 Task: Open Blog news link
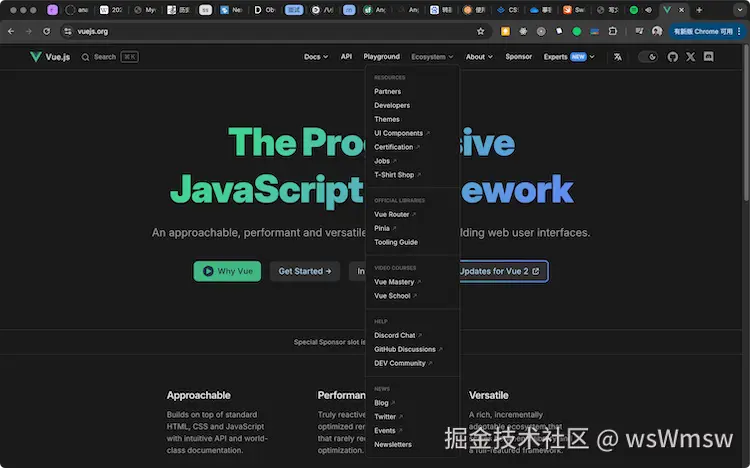[384, 403]
